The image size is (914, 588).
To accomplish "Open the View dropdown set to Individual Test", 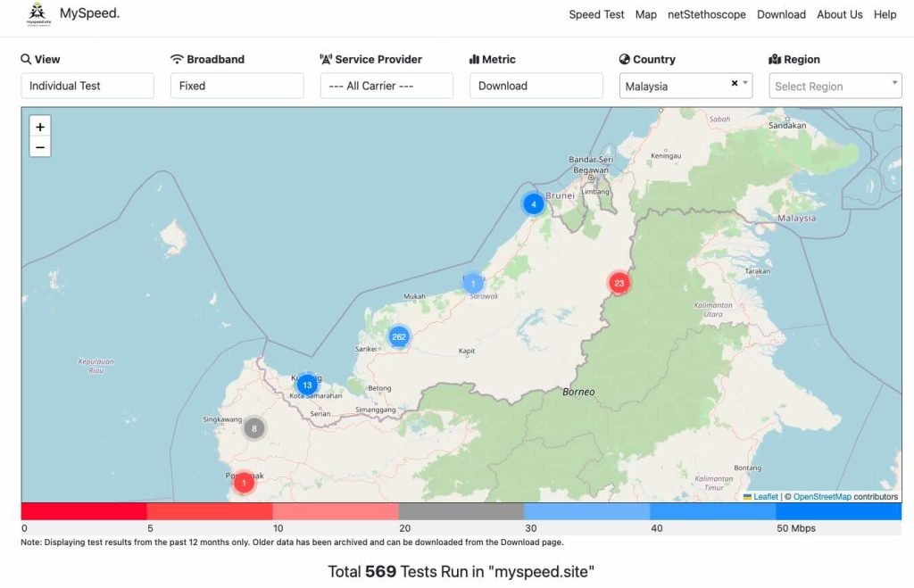I will [87, 86].
